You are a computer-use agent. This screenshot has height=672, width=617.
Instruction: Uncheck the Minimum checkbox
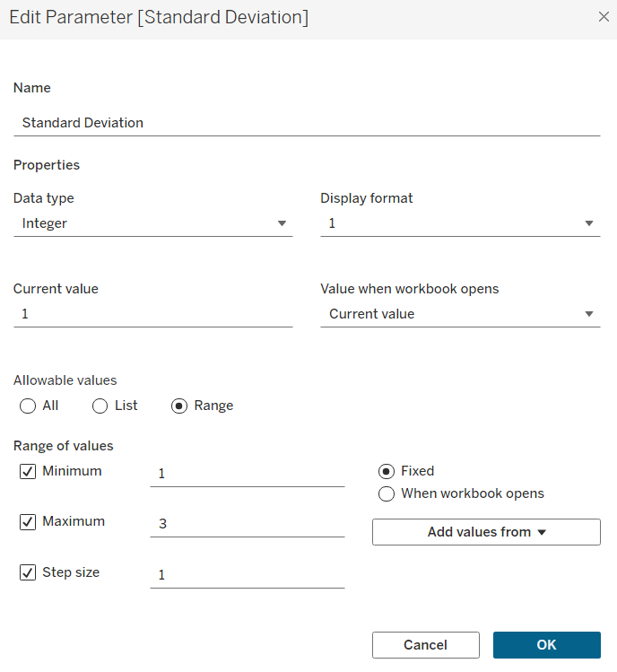(x=28, y=472)
